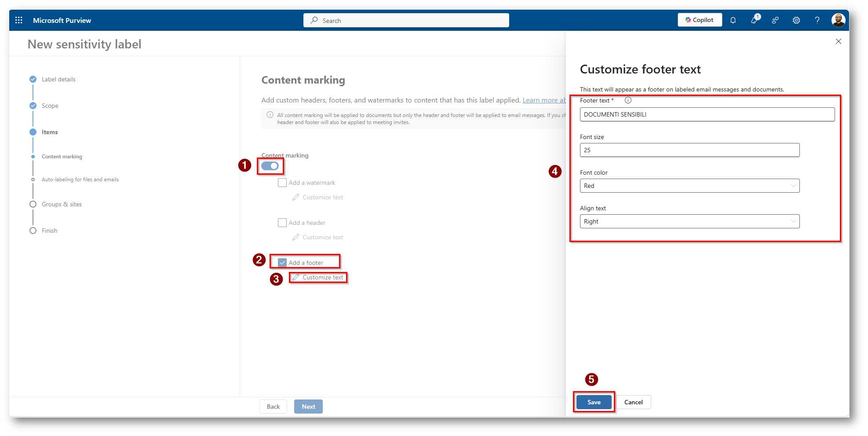Click the Next button

click(x=308, y=407)
